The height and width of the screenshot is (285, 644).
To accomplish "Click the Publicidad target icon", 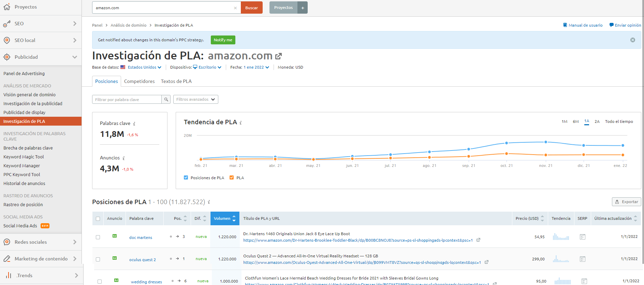I will (x=7, y=57).
